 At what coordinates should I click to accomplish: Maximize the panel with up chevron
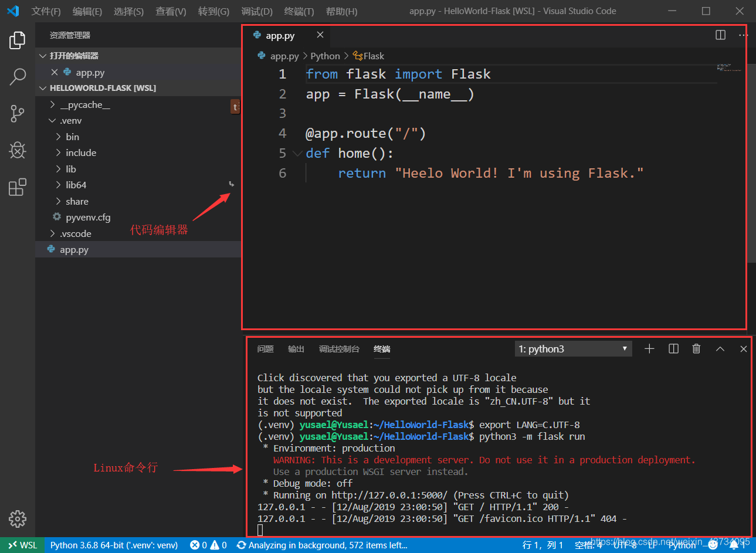click(x=720, y=349)
